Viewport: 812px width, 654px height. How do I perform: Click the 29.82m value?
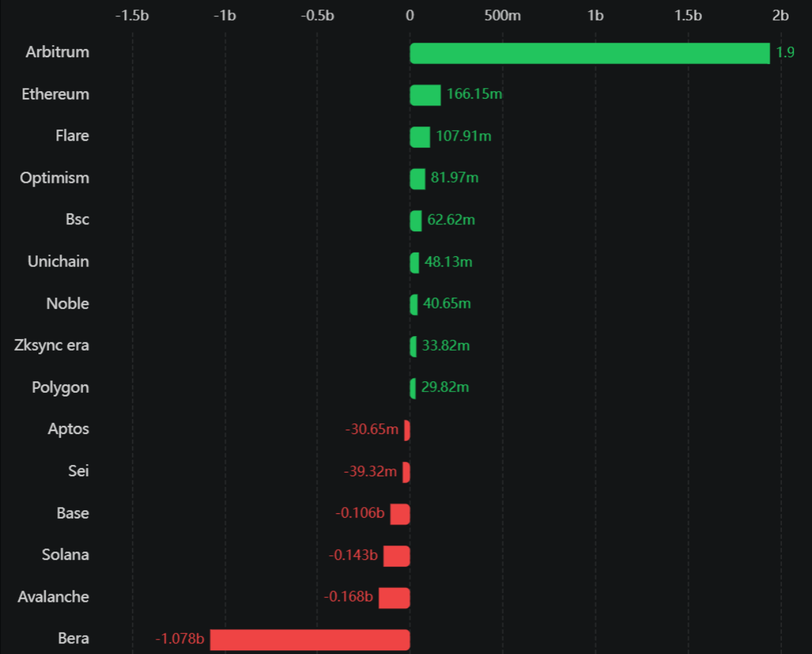point(445,387)
